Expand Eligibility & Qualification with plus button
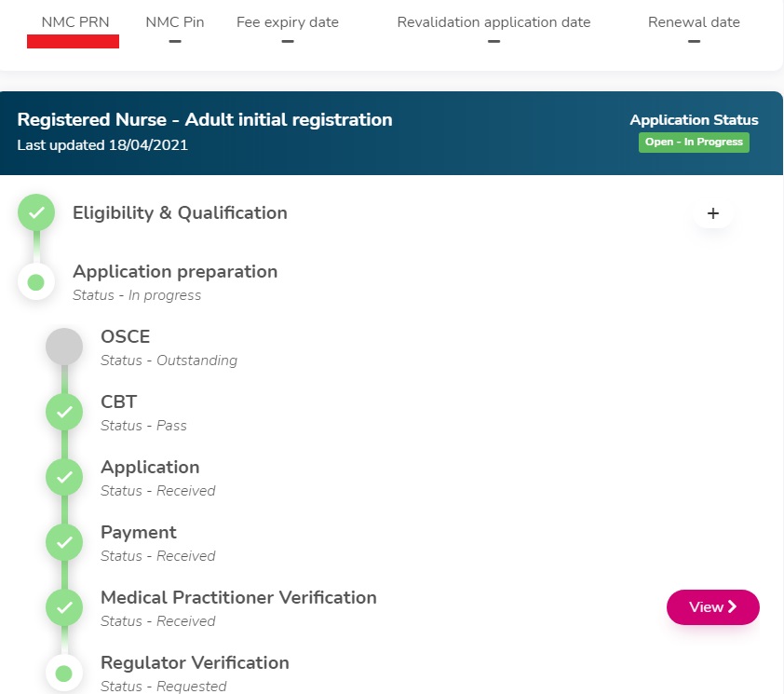 [713, 213]
